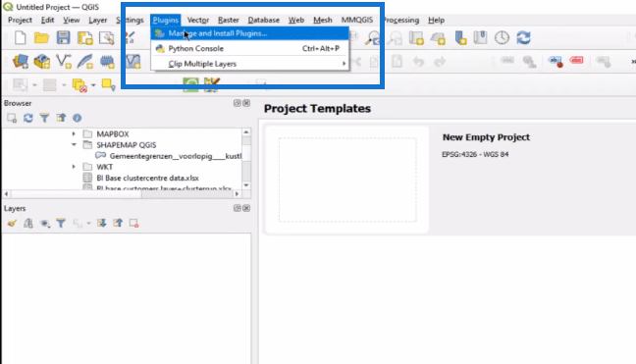
Task: Select BI Base clustercentre data.xlsx
Action: (147, 178)
